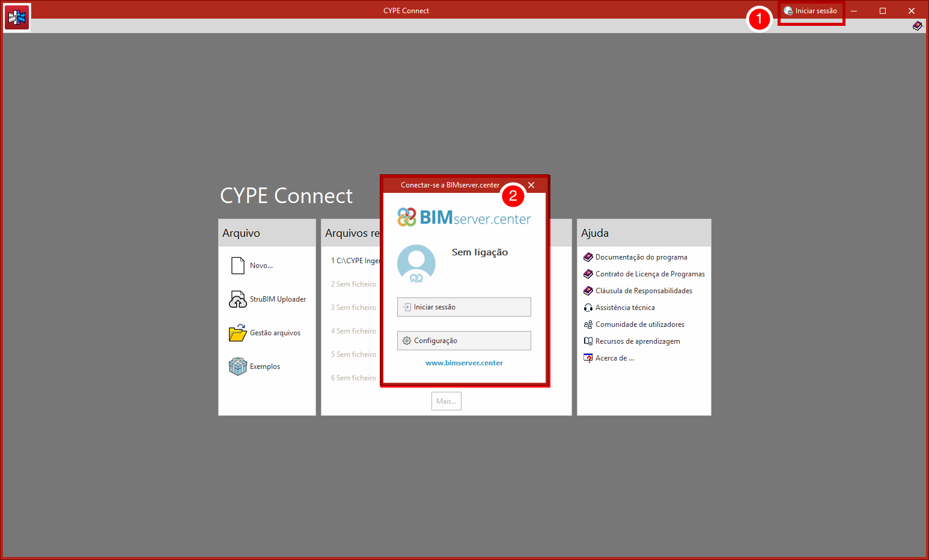Open recent file 1 C:\CYPE Ingenieros
Viewport: 929px width, 560px height.
pos(356,261)
